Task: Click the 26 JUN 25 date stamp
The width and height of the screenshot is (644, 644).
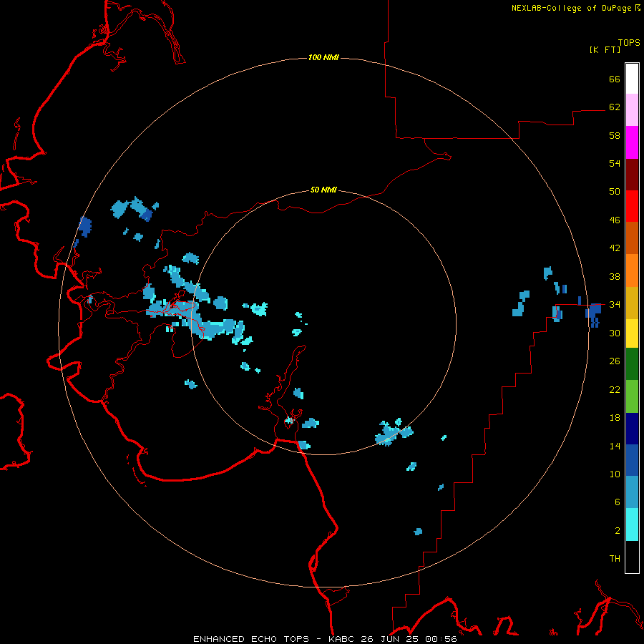Action: pos(391,639)
